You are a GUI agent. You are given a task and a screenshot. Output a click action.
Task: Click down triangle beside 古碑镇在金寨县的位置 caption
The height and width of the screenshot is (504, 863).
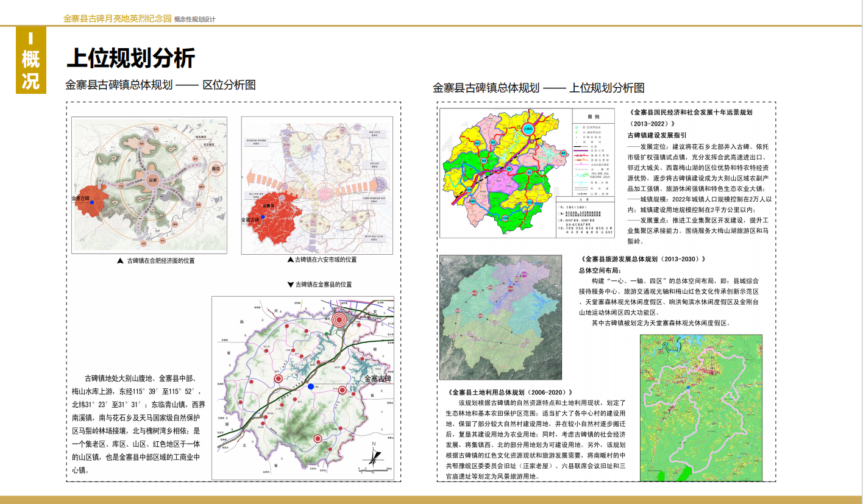pos(290,285)
